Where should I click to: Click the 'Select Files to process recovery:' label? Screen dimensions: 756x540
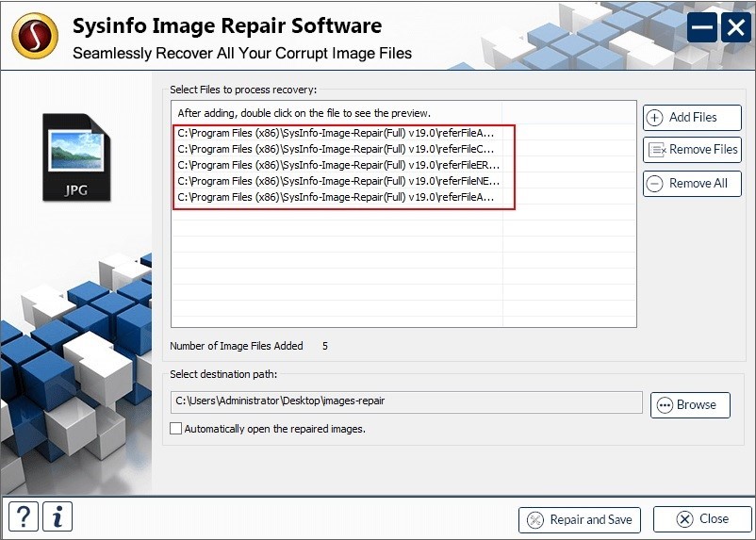(x=243, y=90)
